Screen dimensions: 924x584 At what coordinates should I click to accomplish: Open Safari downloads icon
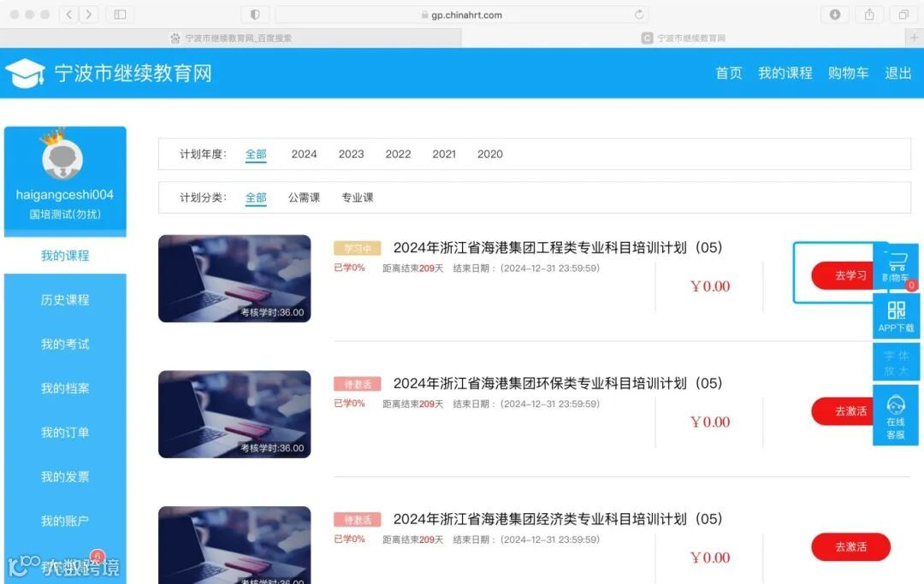click(x=835, y=15)
